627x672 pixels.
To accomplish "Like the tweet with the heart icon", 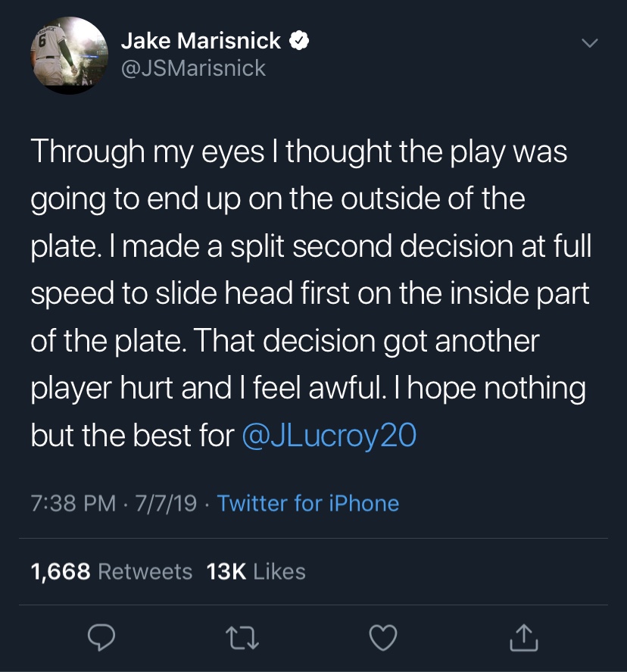I will (384, 639).
